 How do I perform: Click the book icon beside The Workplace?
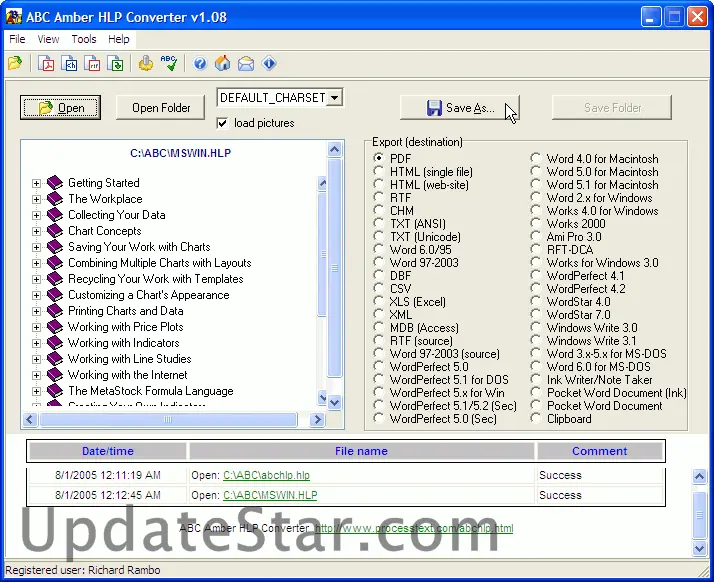click(x=55, y=199)
